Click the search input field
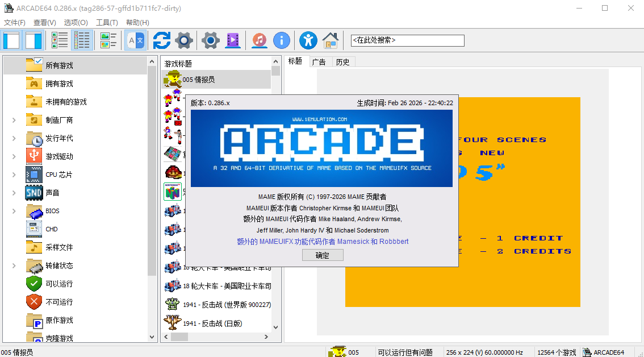Image resolution: width=644 pixels, height=357 pixels. [x=407, y=40]
